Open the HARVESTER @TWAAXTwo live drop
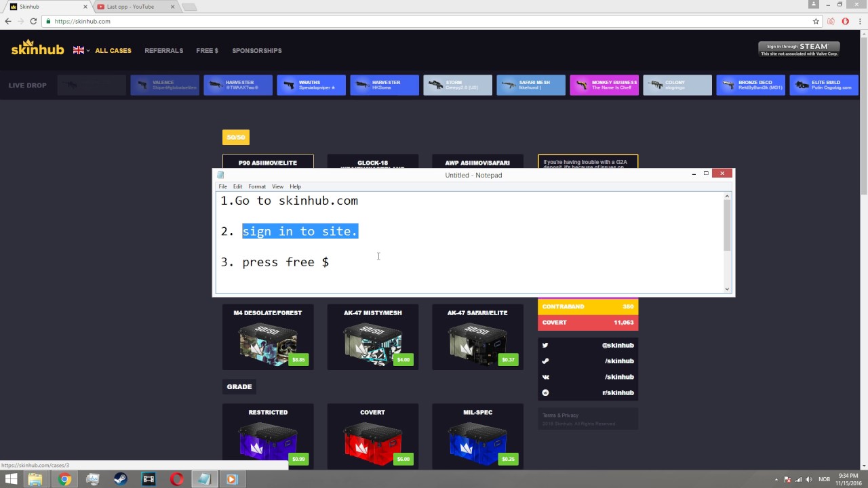This screenshot has height=488, width=868. pos(238,85)
